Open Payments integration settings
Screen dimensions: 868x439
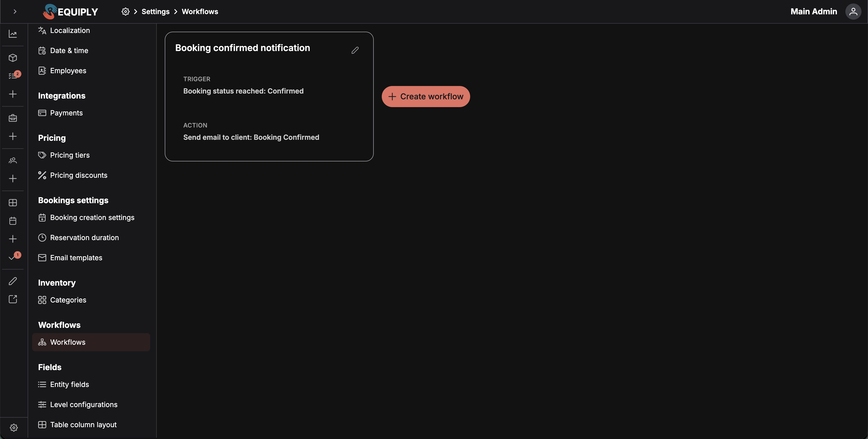(91, 113)
